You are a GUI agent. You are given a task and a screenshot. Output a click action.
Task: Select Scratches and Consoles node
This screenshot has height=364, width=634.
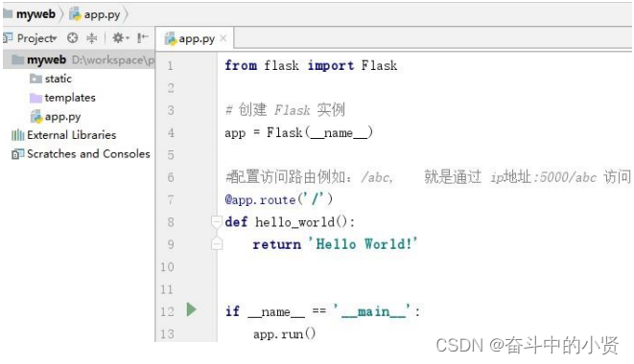(88, 154)
